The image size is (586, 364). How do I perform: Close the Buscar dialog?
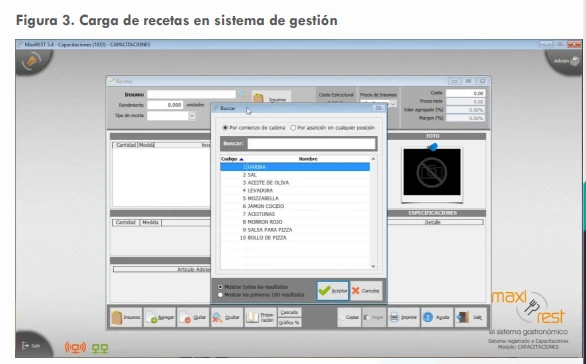coord(379,108)
